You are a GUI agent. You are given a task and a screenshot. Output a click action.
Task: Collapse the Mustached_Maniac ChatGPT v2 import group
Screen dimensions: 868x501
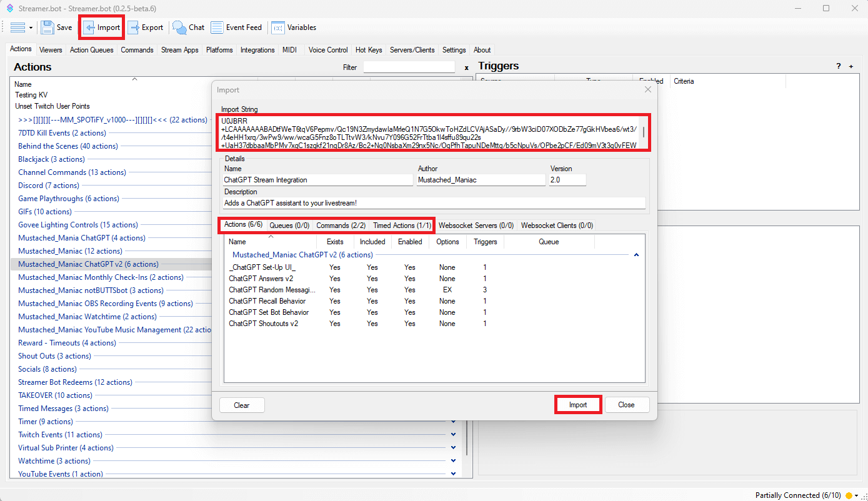pos(636,255)
